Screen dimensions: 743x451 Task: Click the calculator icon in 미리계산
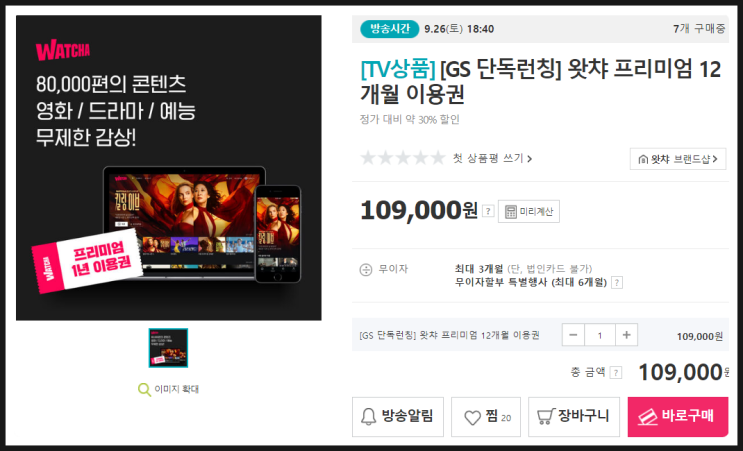point(511,212)
